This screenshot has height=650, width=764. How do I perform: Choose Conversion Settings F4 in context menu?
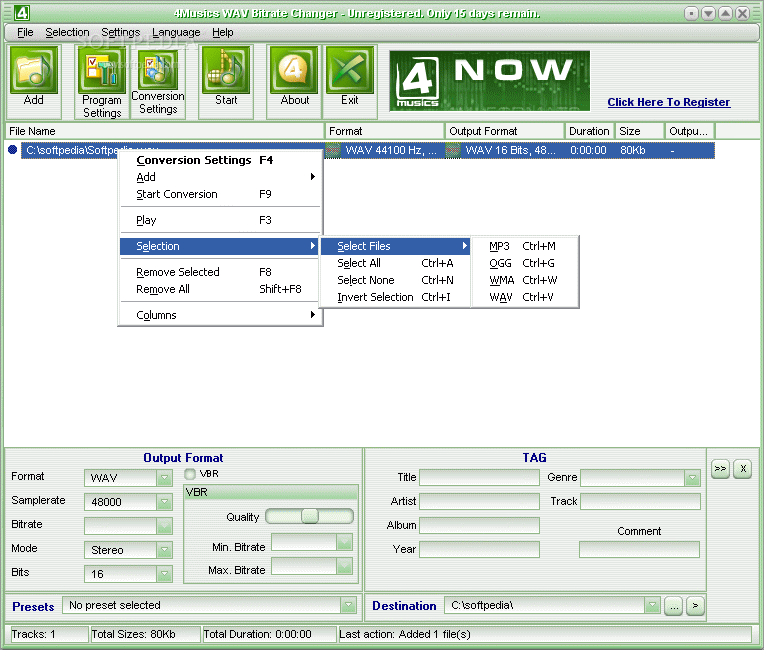(x=220, y=160)
